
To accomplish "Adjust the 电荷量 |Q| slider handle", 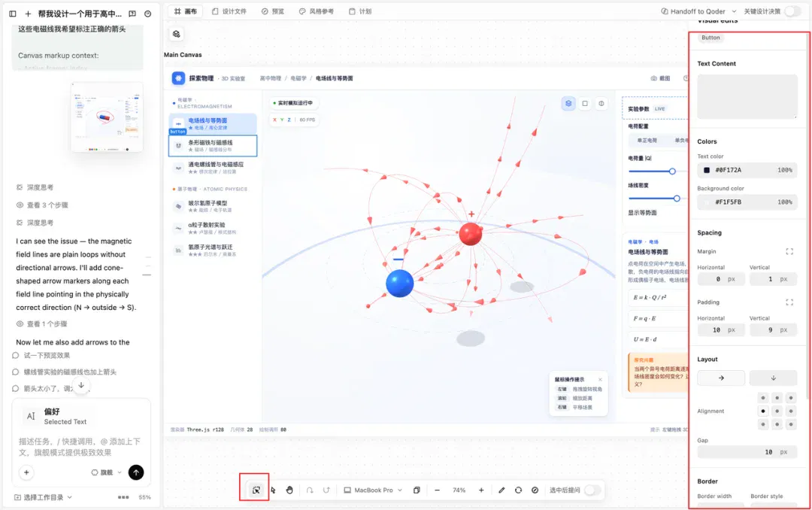I will tap(672, 171).
